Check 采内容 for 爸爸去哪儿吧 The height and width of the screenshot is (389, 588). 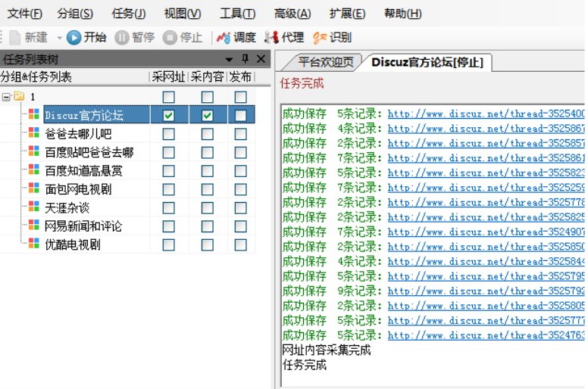pyautogui.click(x=208, y=134)
